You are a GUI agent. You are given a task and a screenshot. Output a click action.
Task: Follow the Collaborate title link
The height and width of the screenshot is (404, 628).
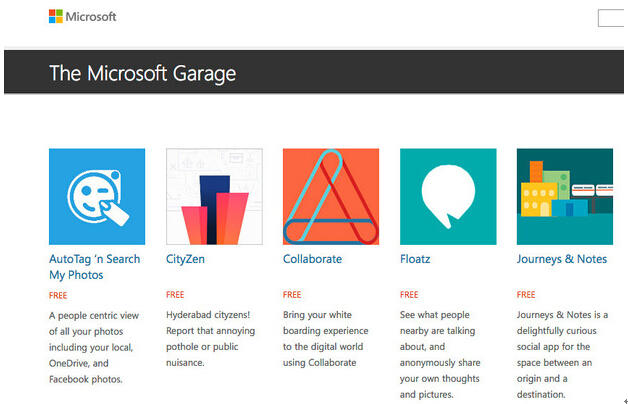tap(312, 259)
